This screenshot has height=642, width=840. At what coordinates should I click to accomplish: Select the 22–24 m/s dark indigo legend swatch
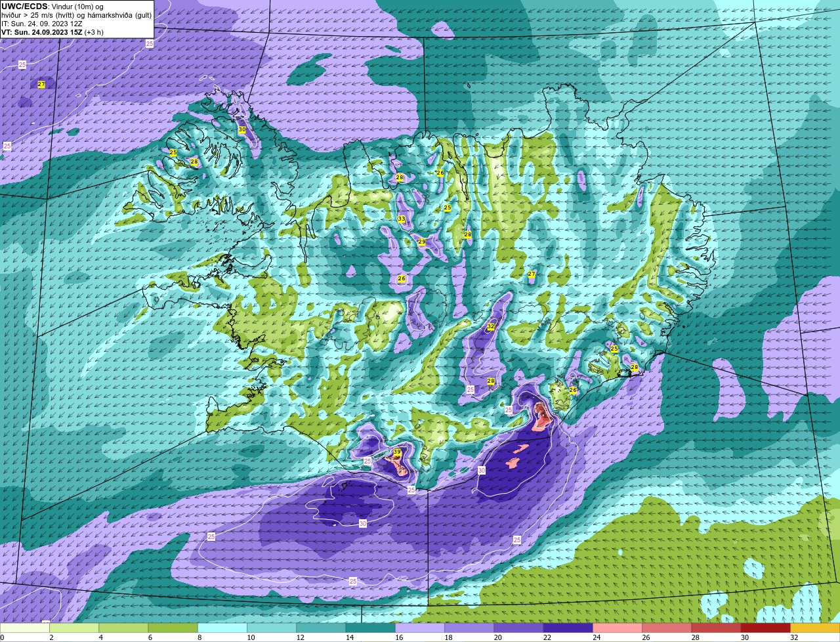[x=568, y=628]
